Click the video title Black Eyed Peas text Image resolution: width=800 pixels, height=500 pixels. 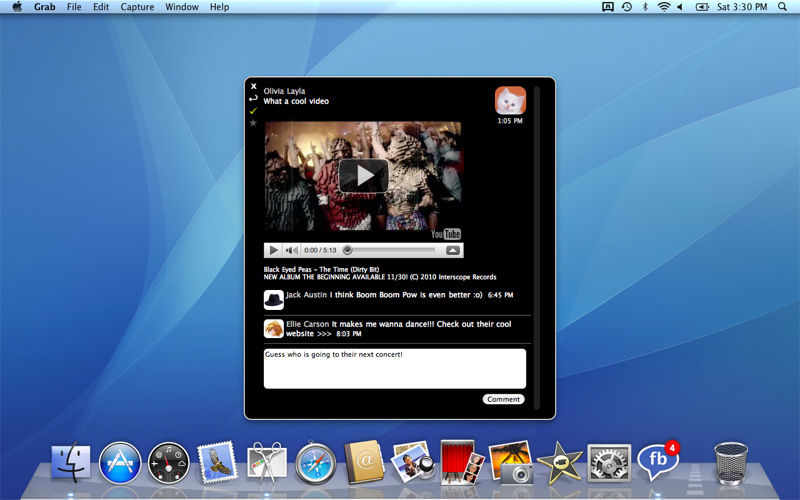click(x=321, y=269)
